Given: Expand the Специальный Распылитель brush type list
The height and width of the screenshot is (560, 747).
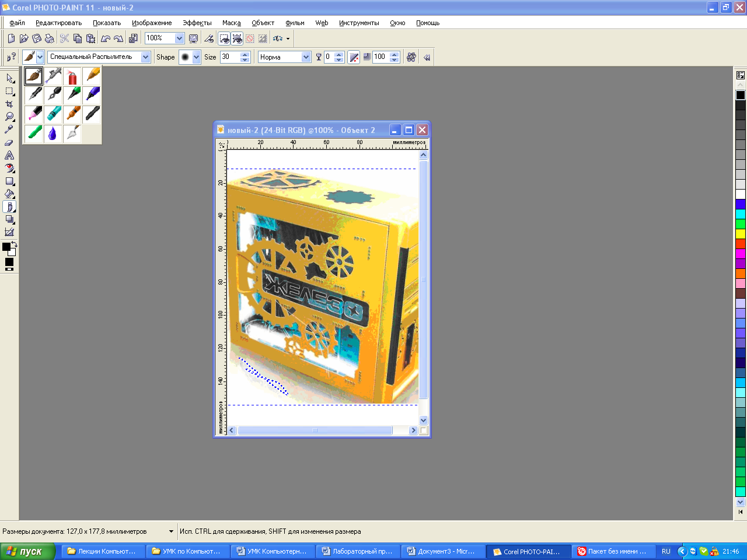Looking at the screenshot, I should pos(146,57).
